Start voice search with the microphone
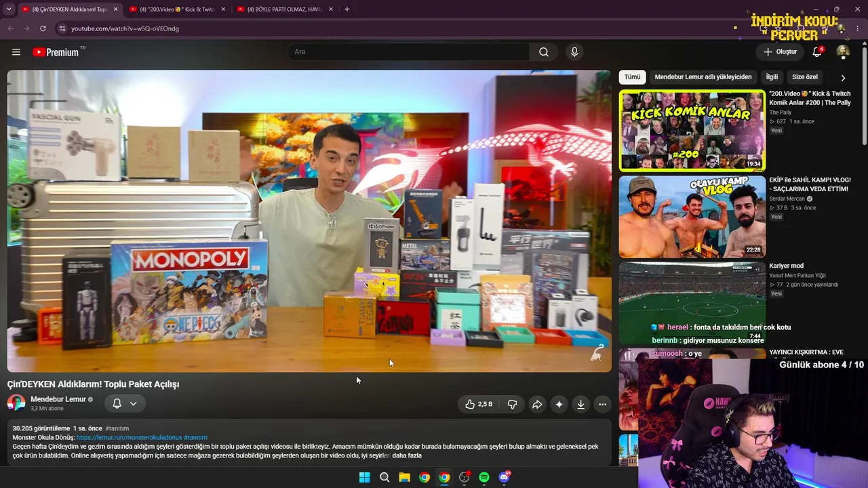This screenshot has height=488, width=868. coord(574,52)
